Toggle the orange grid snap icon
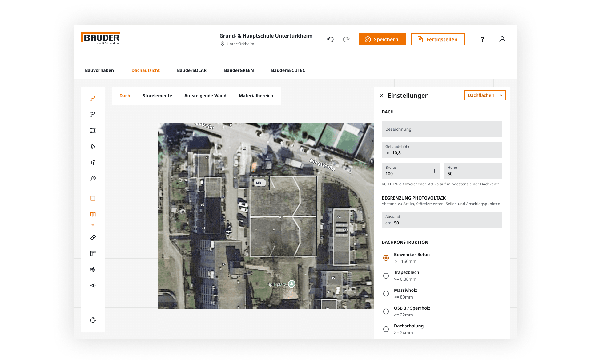 [x=93, y=198]
